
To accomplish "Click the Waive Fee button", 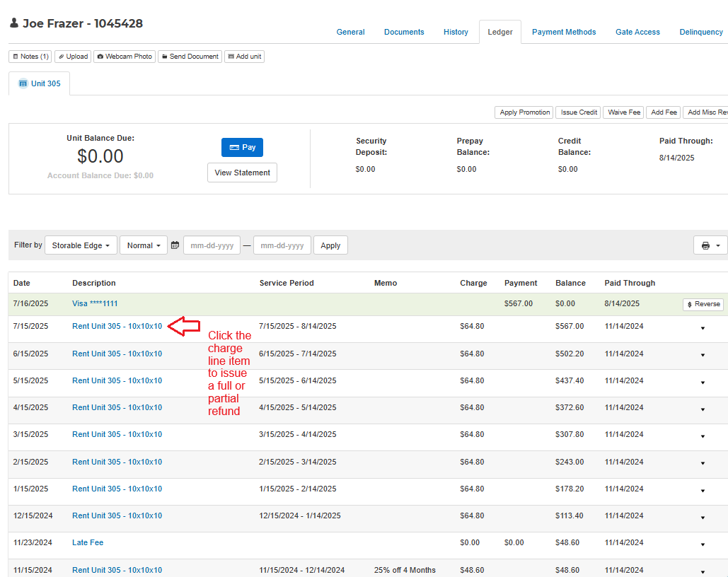I will tap(624, 112).
